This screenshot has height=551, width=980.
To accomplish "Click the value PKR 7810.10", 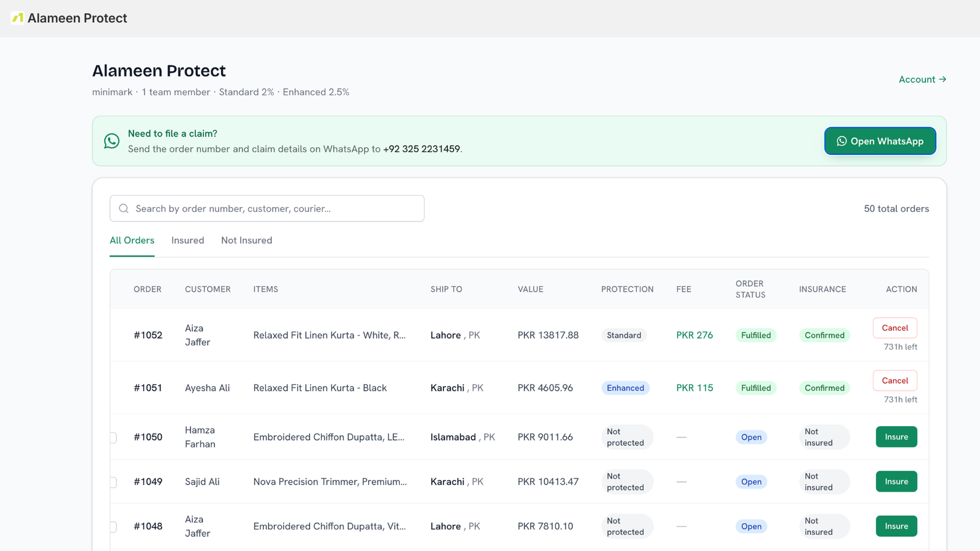I will pyautogui.click(x=545, y=526).
